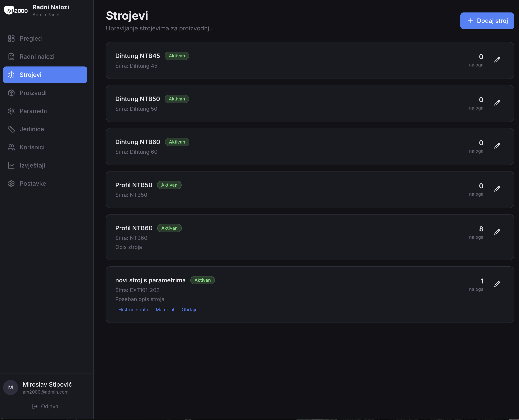Viewport: 519px width, 420px height.
Task: View Izvještaji reports
Action: point(32,165)
